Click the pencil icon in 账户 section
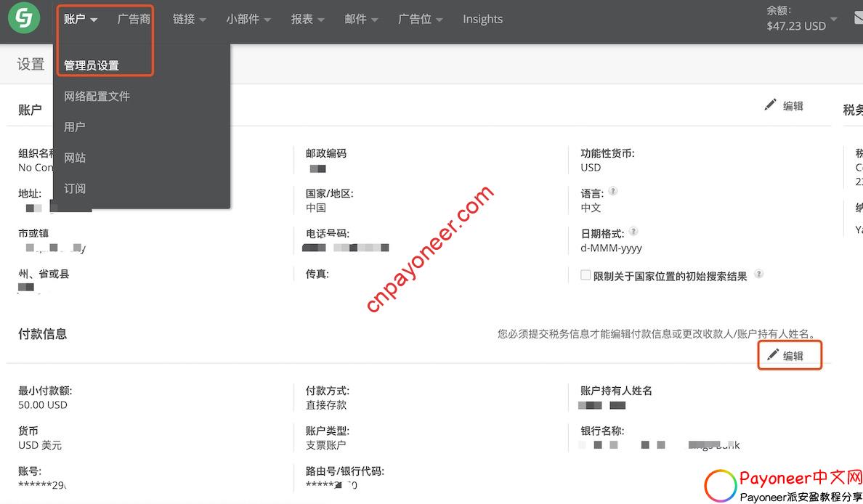This screenshot has width=863, height=504. coord(770,105)
